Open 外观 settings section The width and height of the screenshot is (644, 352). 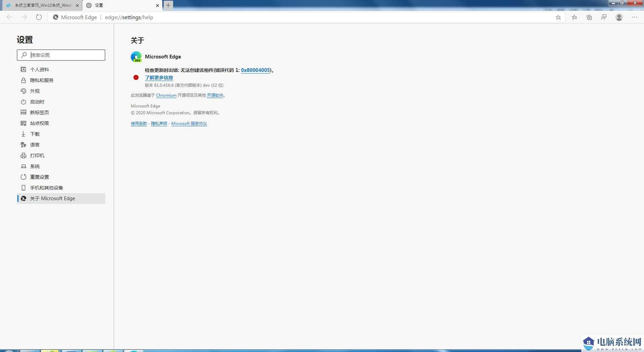point(61,91)
